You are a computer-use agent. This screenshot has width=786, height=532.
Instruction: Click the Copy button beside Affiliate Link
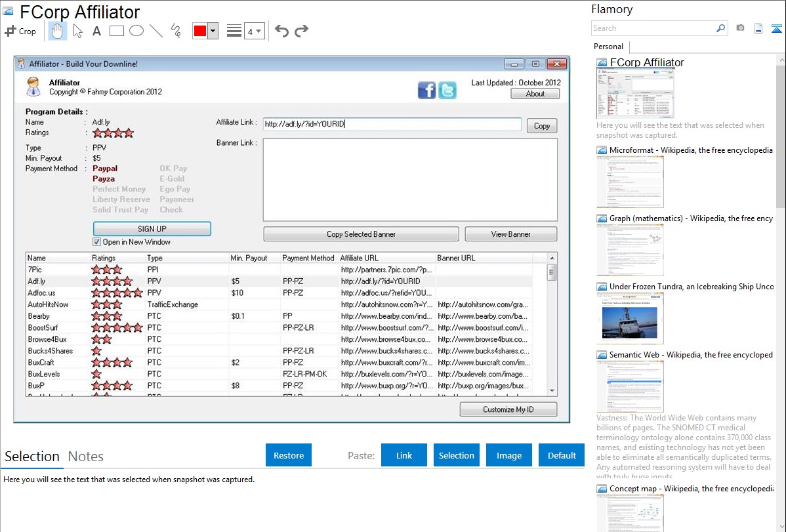click(x=542, y=125)
